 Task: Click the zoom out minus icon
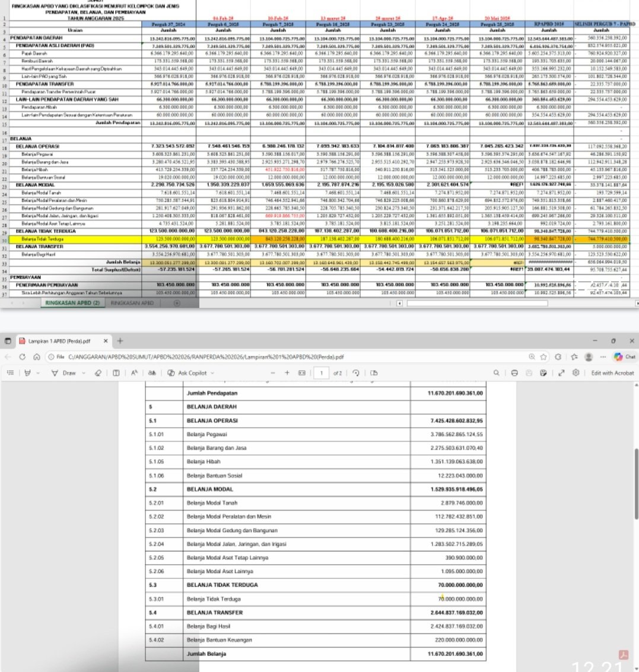click(x=272, y=373)
